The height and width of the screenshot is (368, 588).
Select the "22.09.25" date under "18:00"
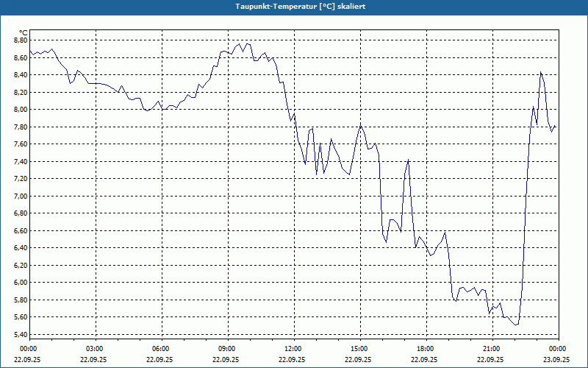[x=424, y=359]
